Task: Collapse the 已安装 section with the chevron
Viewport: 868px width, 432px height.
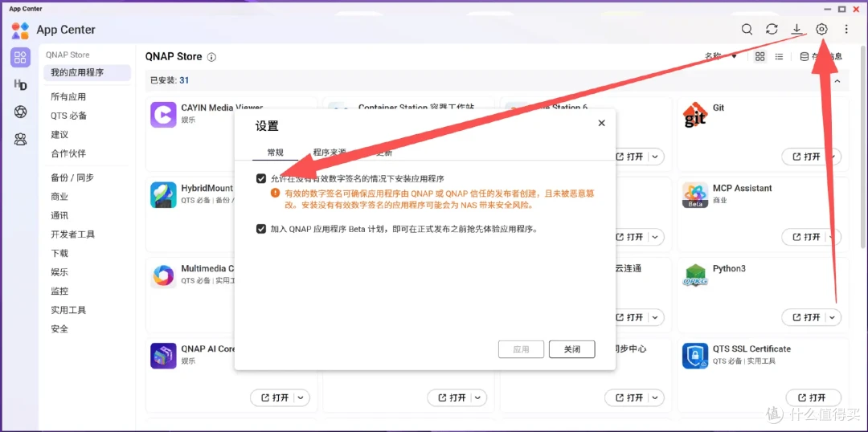Action: [x=837, y=81]
